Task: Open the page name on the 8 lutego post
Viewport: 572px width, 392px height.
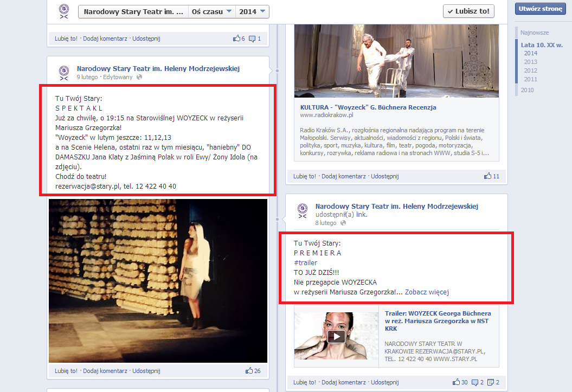Action: point(396,207)
